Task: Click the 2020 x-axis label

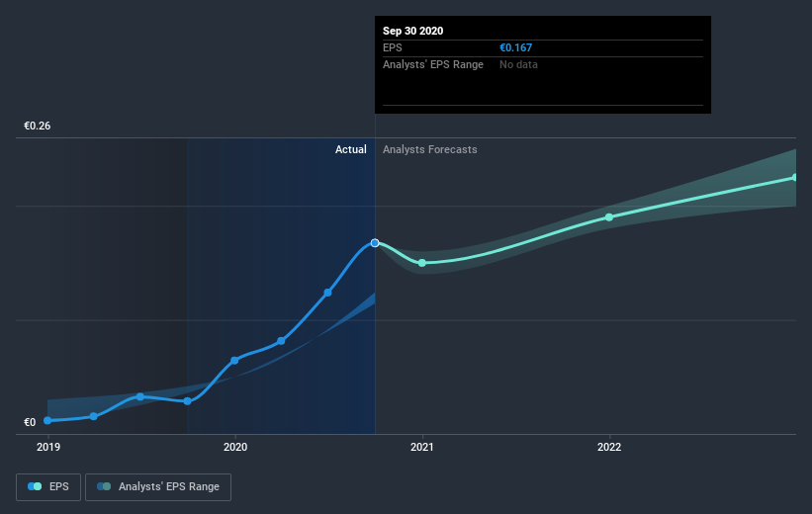Action: [x=234, y=447]
